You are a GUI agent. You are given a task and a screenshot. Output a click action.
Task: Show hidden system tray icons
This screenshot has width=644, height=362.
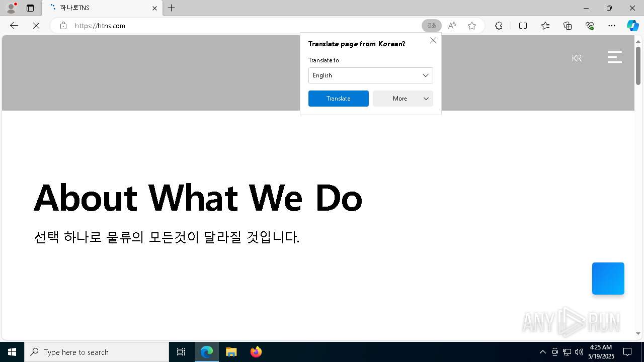tap(542, 352)
